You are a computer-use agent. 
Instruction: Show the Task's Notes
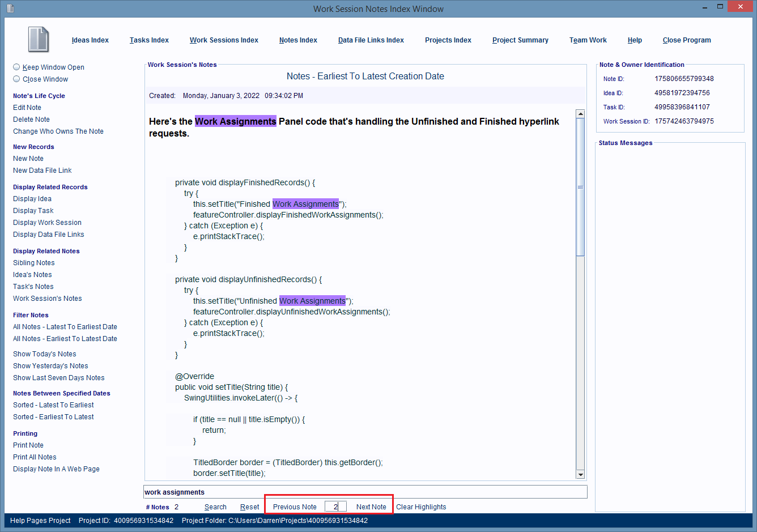click(33, 287)
